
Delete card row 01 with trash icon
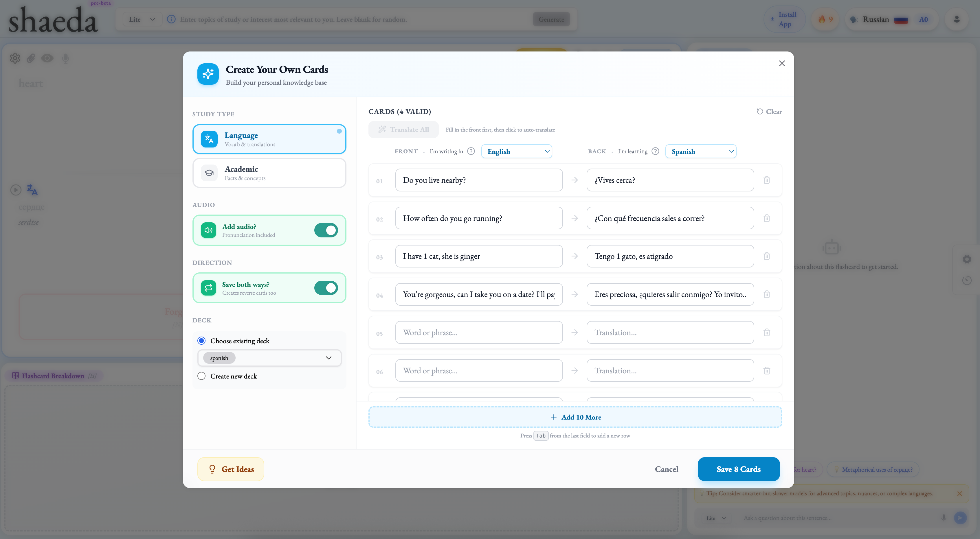tap(767, 180)
